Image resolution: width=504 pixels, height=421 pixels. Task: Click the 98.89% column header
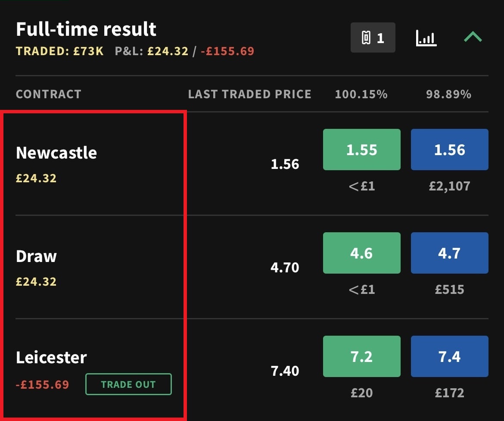tap(449, 94)
